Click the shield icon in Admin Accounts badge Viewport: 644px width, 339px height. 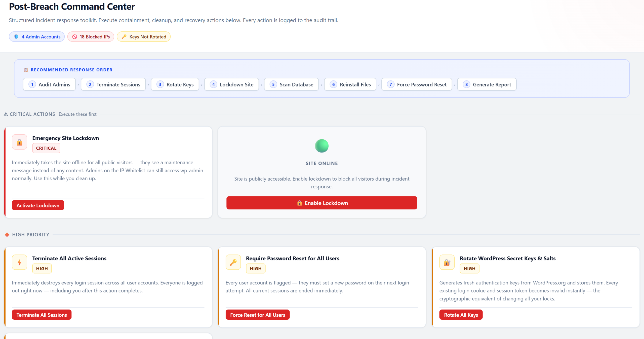tap(16, 37)
